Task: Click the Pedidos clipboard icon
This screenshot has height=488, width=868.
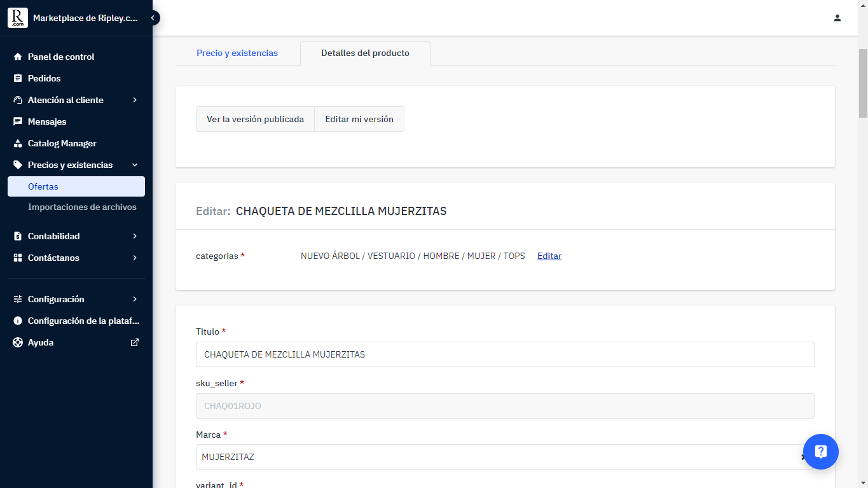Action: [x=18, y=78]
